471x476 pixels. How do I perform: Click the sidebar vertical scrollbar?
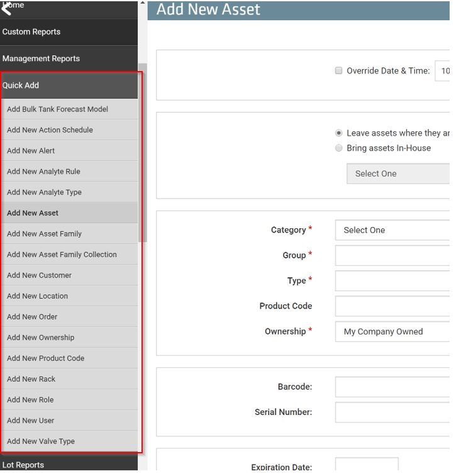point(142,153)
